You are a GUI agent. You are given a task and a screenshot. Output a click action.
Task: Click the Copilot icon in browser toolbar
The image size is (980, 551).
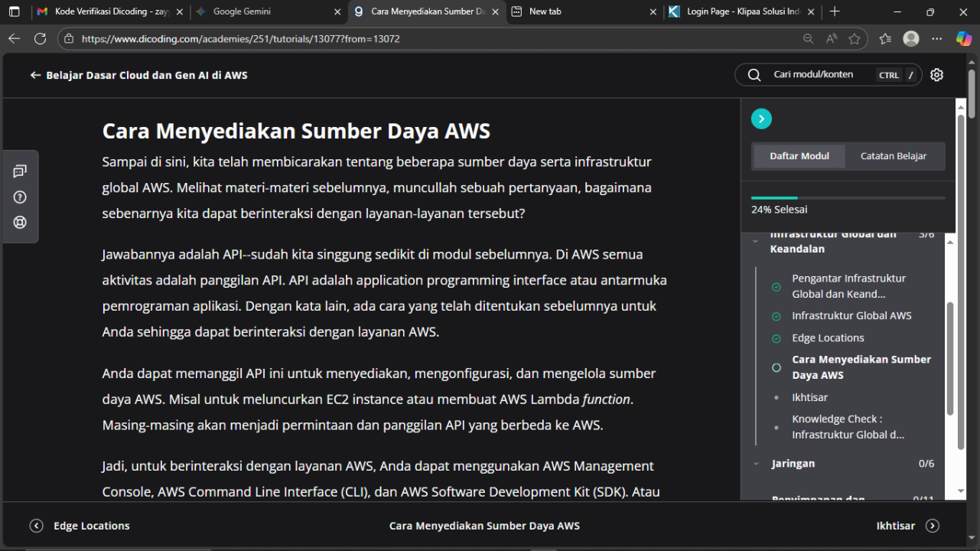click(x=963, y=38)
